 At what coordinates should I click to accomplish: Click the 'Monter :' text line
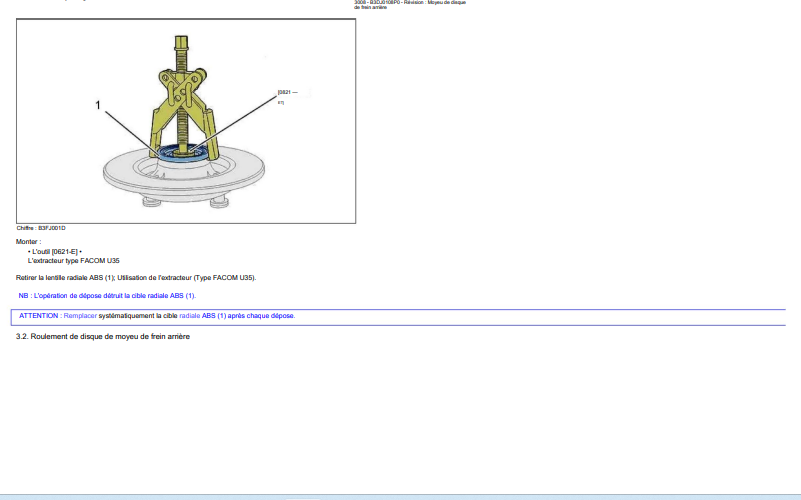point(29,242)
